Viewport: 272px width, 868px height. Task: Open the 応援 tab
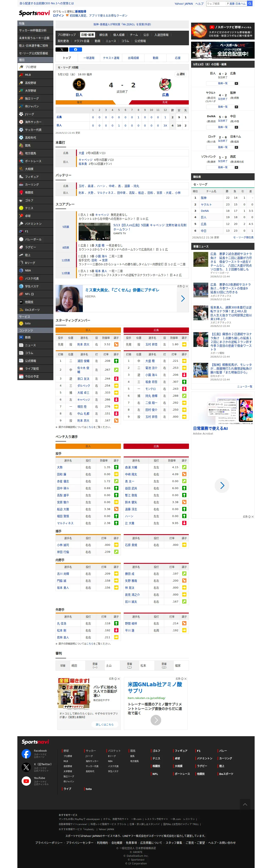[178, 58]
